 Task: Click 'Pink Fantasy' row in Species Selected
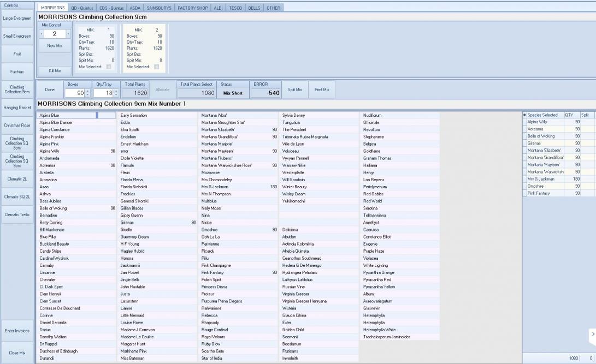559,194
